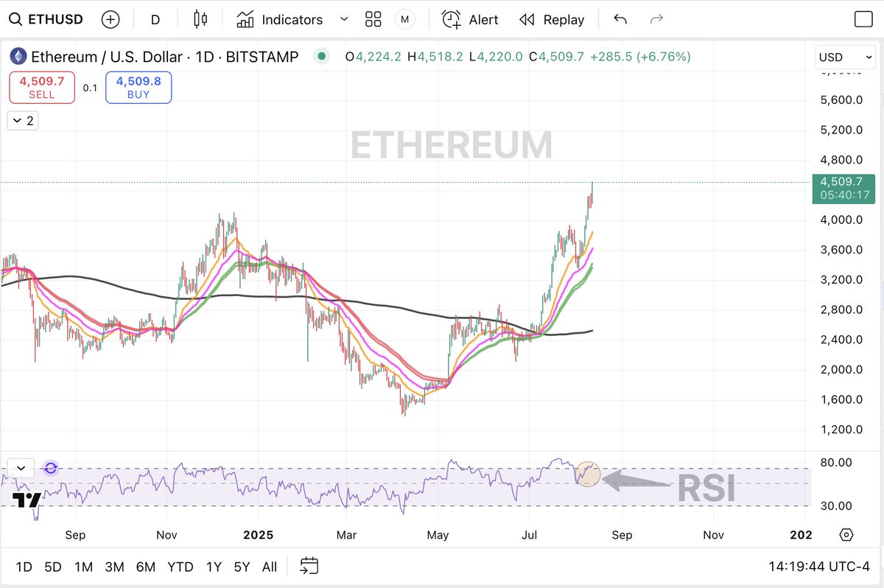This screenshot has height=588, width=884.
Task: Click the 1,200.0 price axis label
Action: (x=841, y=430)
